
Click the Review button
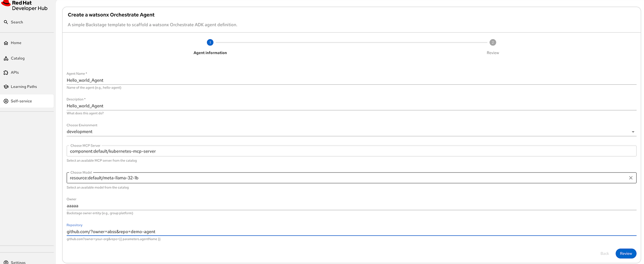point(626,253)
